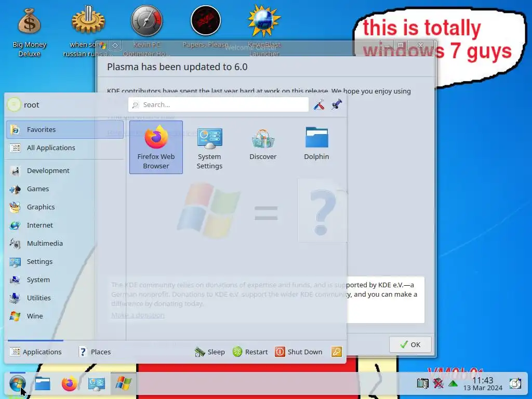Screen dimensions: 532x399
Task: Open Dolphin file manager from favorites
Action: 316,147
